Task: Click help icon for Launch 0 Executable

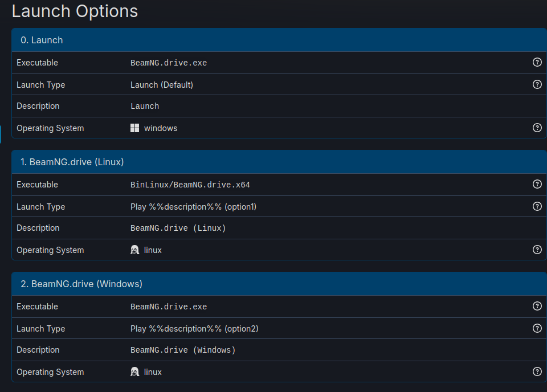Action: point(537,62)
